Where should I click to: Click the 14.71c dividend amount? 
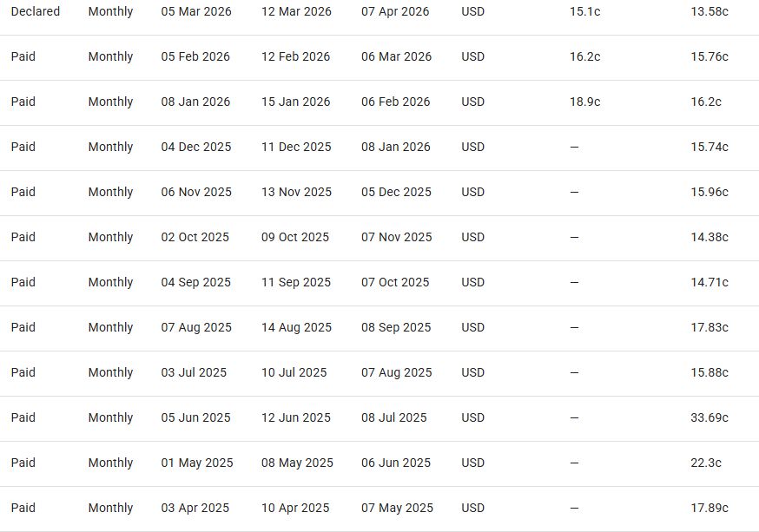[x=709, y=283]
